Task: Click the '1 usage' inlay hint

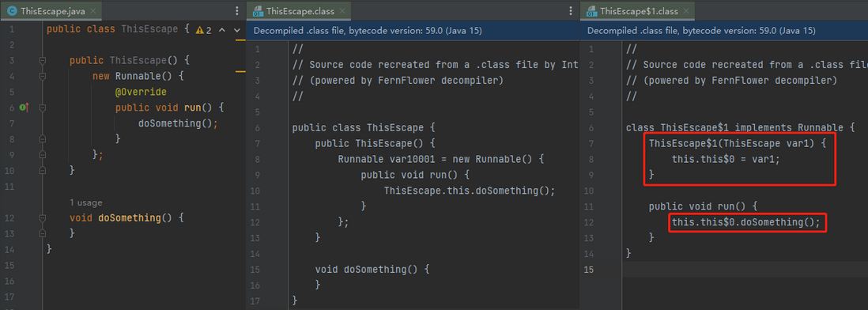Action: tap(86, 202)
